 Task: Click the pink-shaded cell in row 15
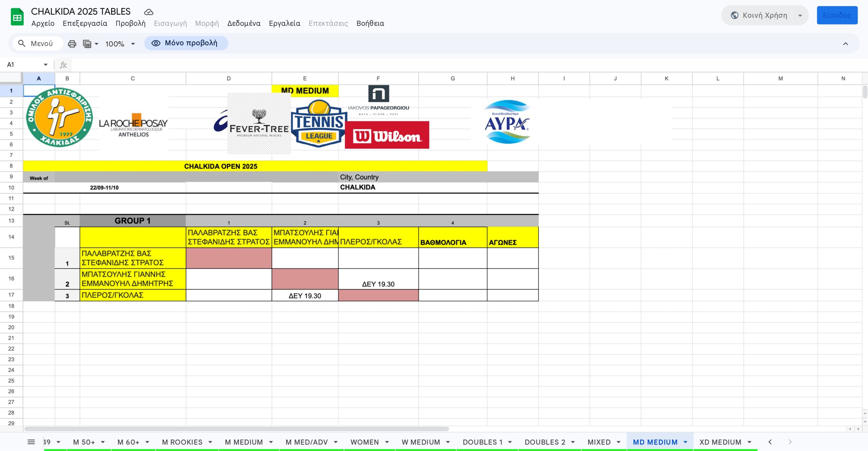(x=229, y=258)
